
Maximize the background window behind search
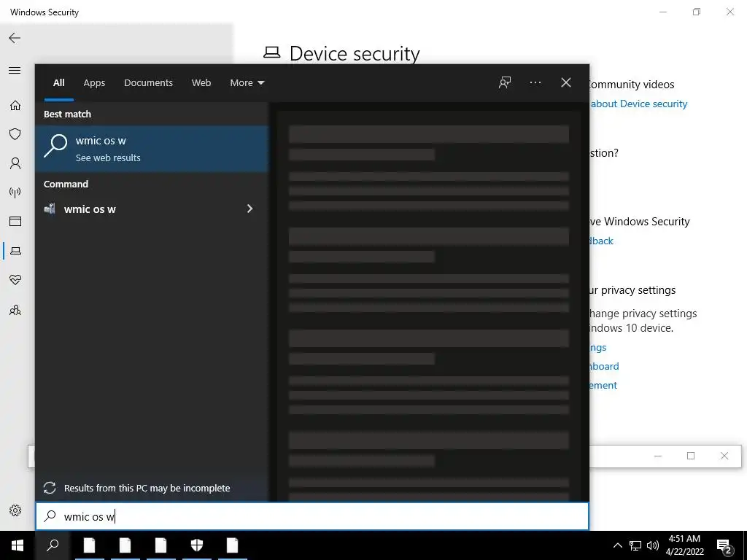coord(691,456)
